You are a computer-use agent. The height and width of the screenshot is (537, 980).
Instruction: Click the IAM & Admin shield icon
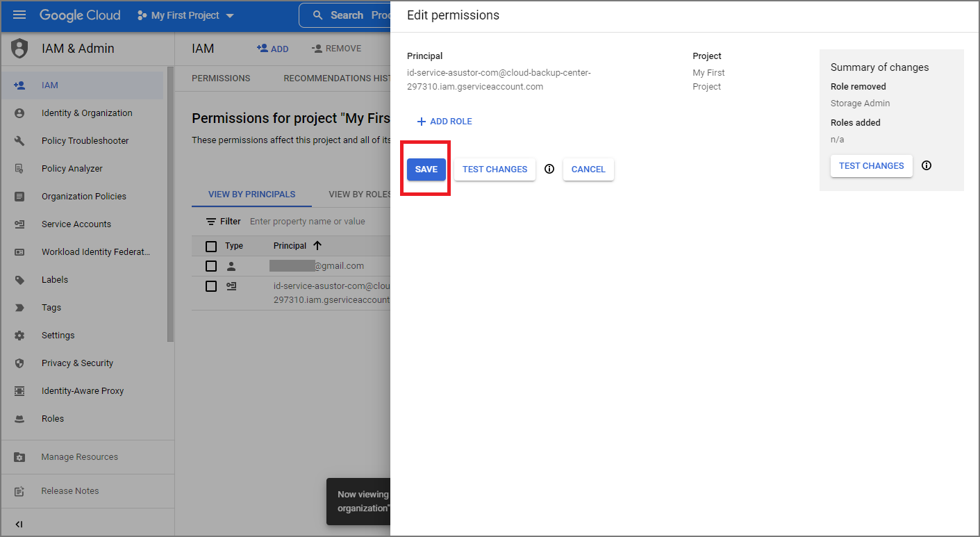[x=19, y=49]
